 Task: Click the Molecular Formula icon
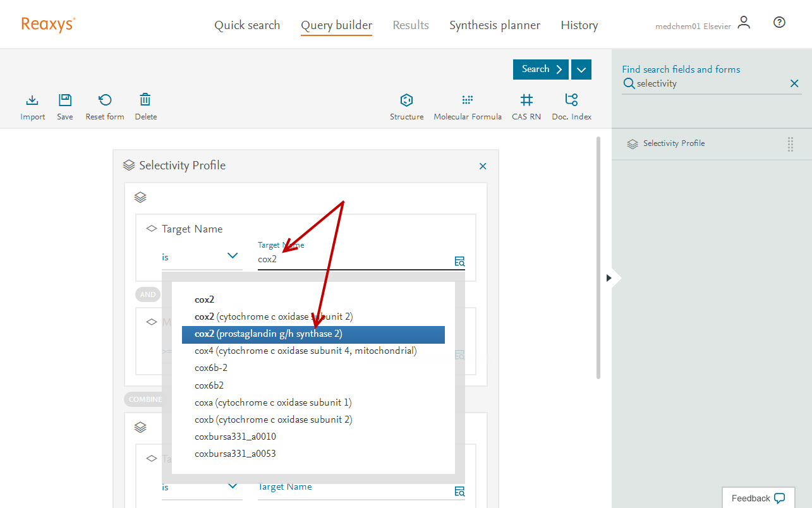click(468, 100)
